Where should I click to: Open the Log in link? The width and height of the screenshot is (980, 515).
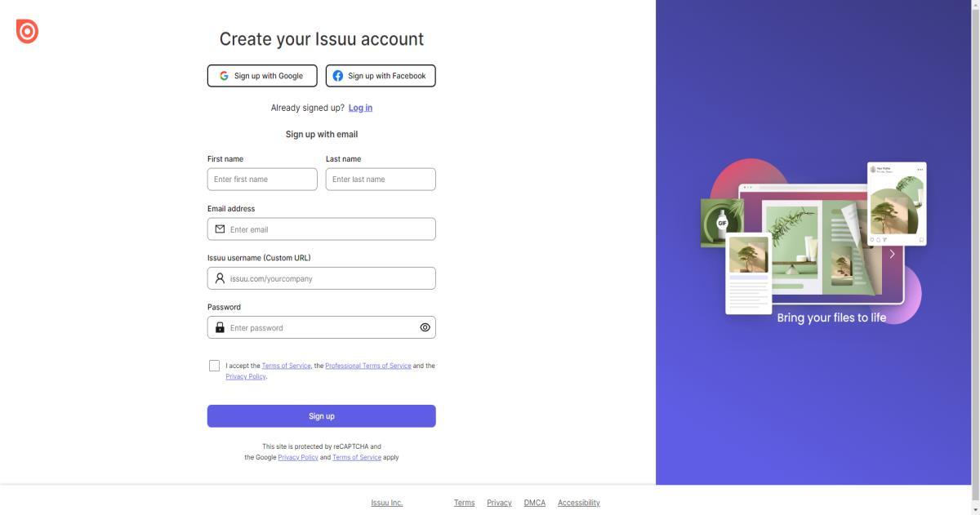(360, 108)
